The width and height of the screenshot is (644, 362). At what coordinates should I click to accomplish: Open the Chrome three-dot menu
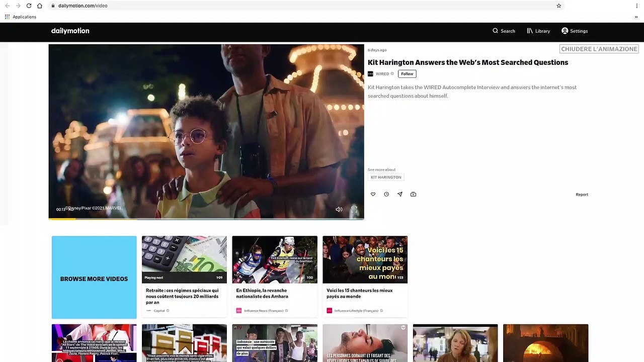[637, 6]
